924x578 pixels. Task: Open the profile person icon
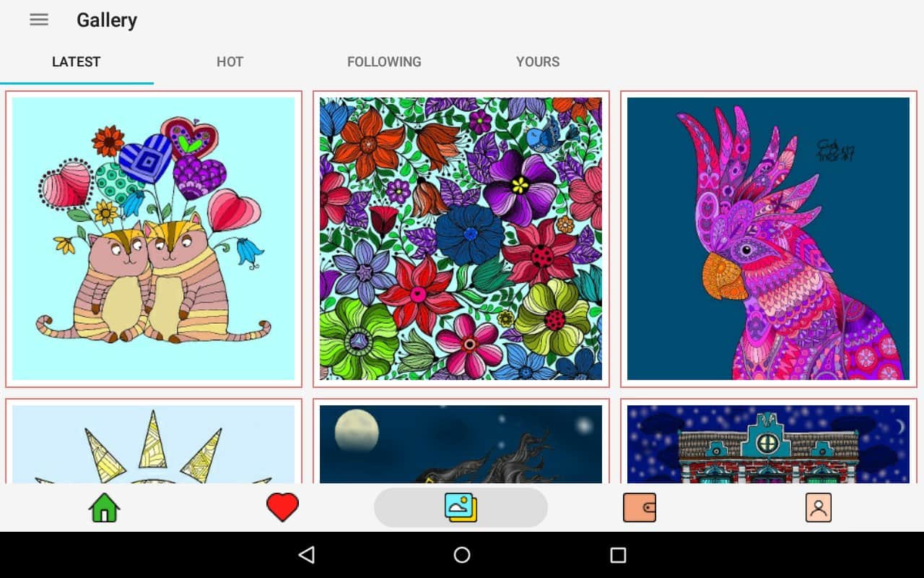(819, 507)
